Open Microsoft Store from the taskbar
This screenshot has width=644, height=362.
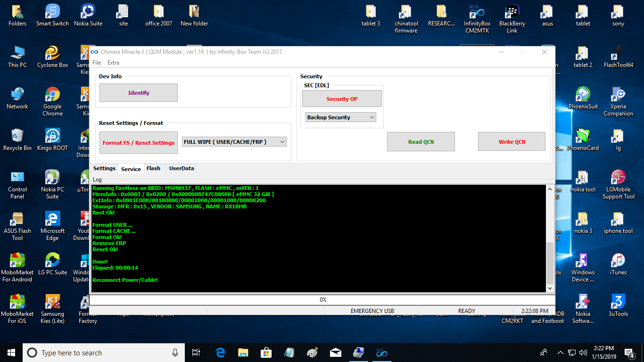coord(266,353)
